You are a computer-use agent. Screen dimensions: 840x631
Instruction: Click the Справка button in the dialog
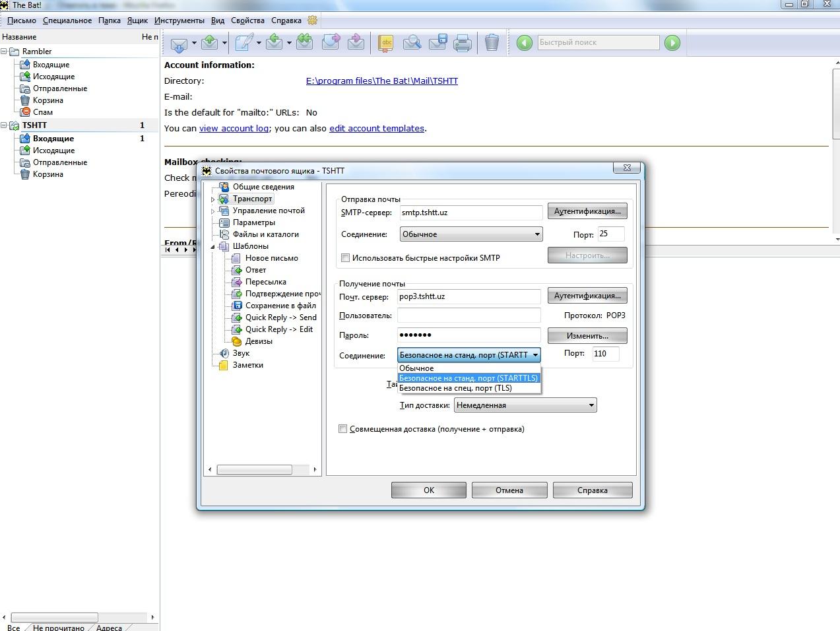click(x=593, y=490)
